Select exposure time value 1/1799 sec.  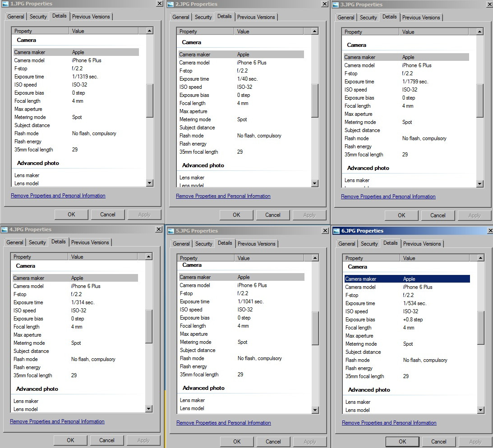(415, 82)
